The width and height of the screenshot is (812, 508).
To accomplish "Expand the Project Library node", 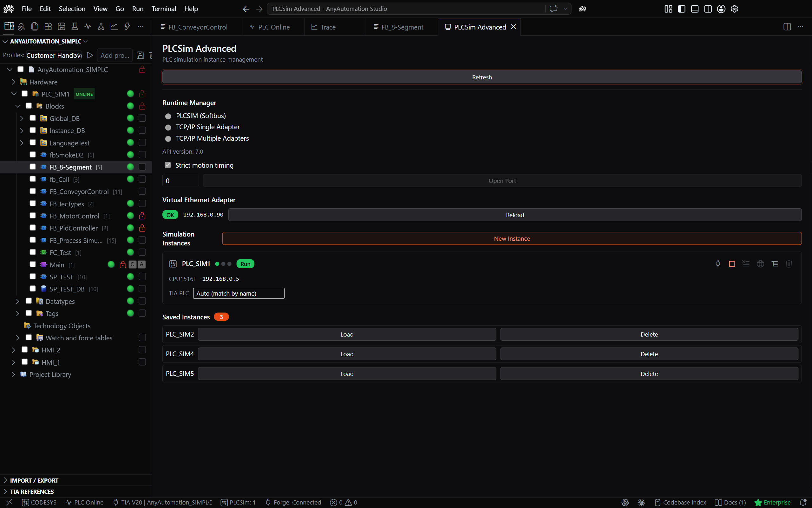I will (13, 374).
